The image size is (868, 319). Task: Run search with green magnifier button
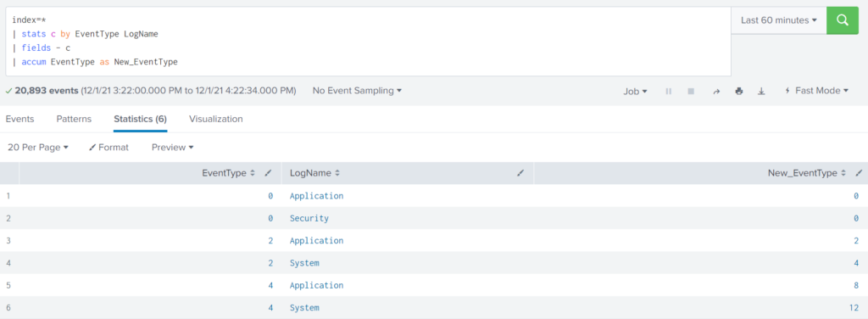click(x=842, y=20)
